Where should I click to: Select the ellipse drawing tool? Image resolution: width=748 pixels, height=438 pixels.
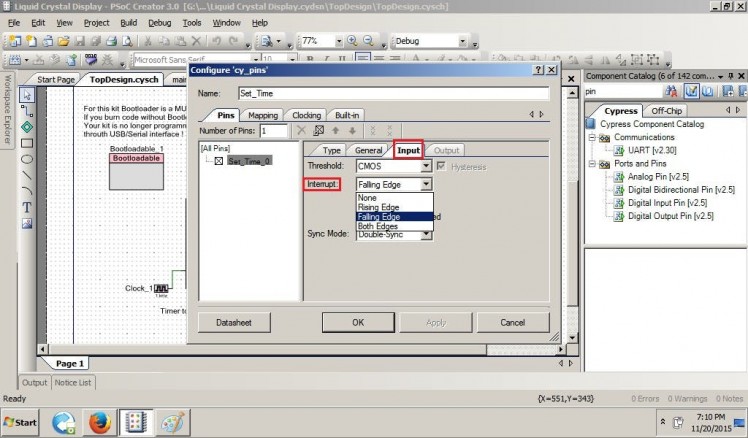coord(27,159)
